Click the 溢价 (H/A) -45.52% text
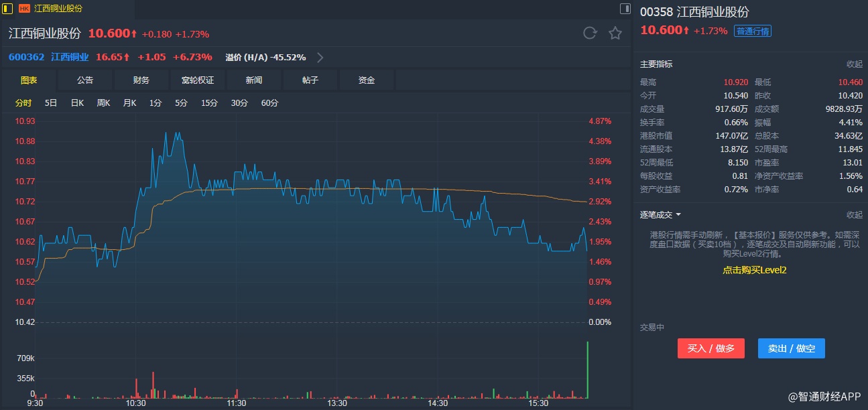The width and height of the screenshot is (868, 410). tap(265, 57)
